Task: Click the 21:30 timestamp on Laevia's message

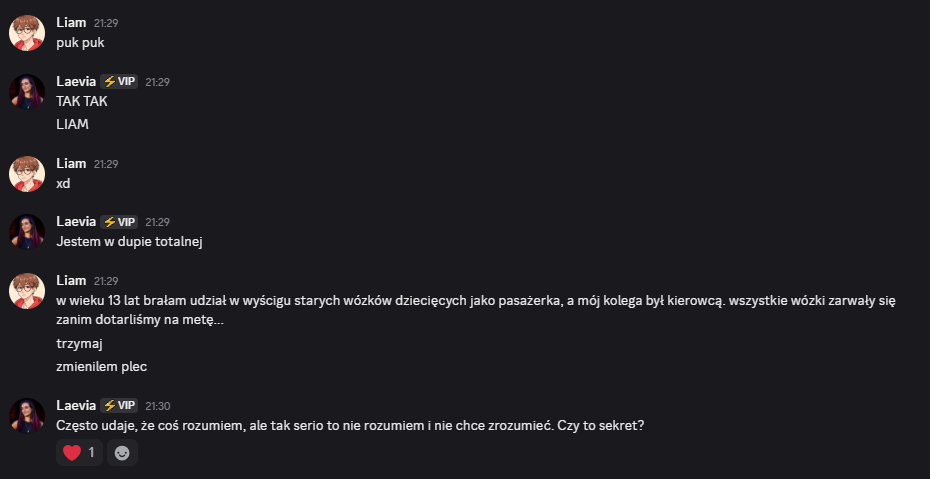Action: pos(158,406)
